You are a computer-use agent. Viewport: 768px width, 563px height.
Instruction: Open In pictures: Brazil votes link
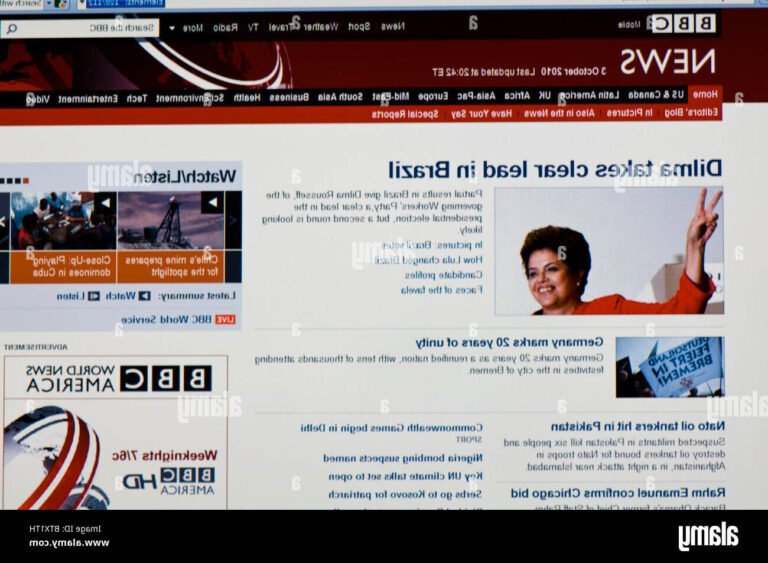pos(432,245)
